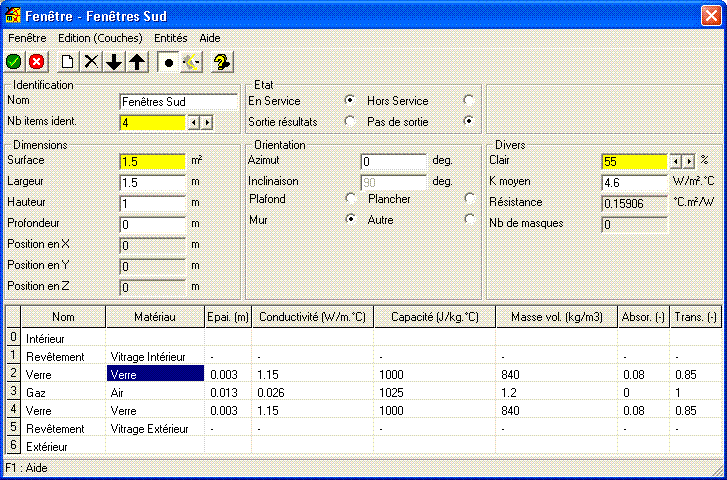
Task: Close the Fenêtres Sud window
Action: tap(711, 16)
